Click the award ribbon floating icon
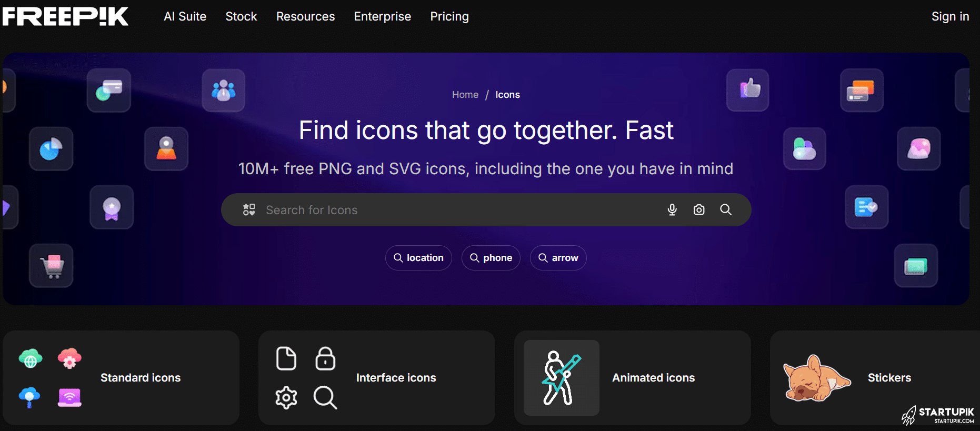The height and width of the screenshot is (431, 980). [112, 207]
